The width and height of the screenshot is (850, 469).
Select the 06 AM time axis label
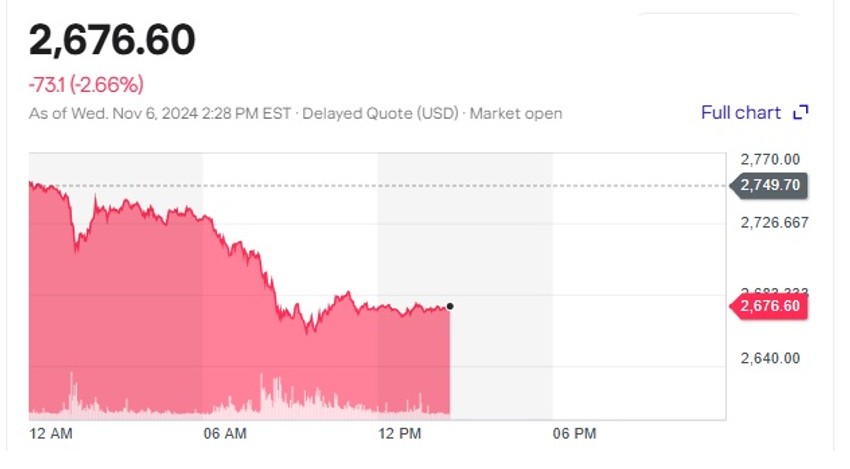[x=224, y=434]
